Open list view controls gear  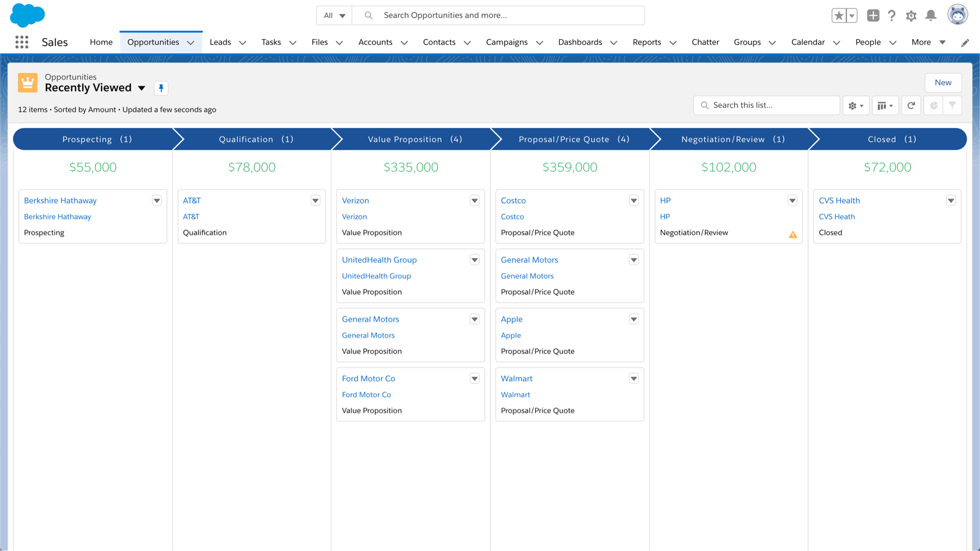pos(856,105)
